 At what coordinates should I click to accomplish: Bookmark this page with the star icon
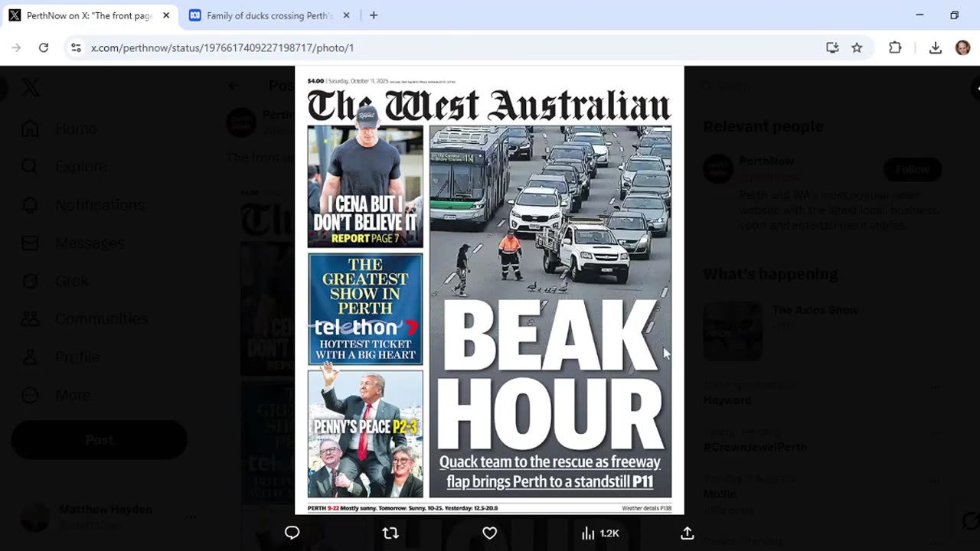point(857,47)
